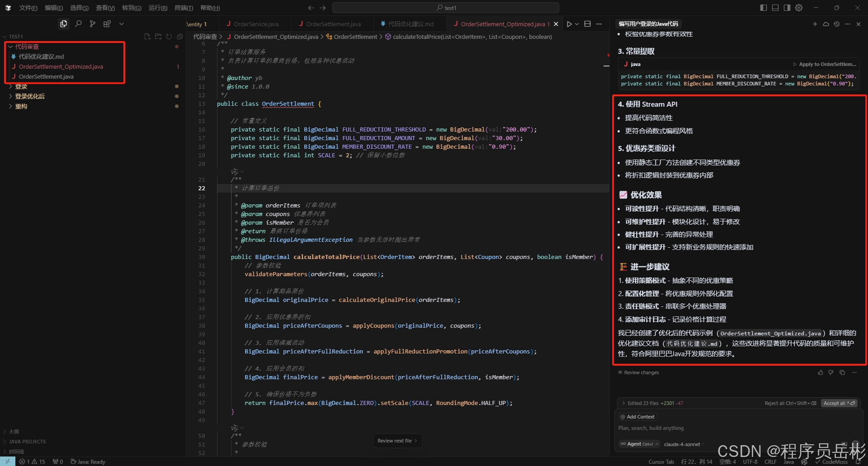
Task: Toggle the bottom panel visibility
Action: point(775,8)
